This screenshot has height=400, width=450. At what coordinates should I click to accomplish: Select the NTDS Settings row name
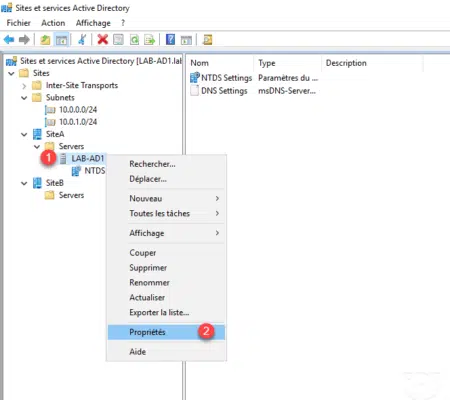(x=227, y=78)
